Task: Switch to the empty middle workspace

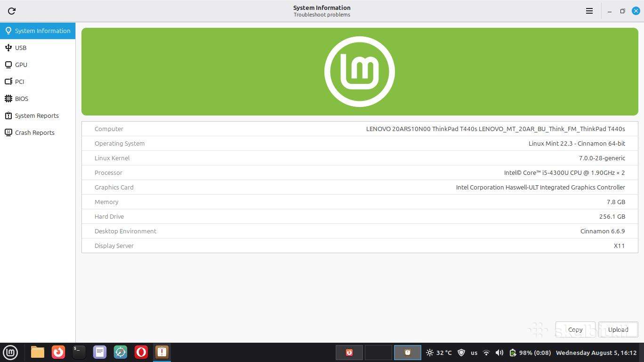Action: (378, 352)
